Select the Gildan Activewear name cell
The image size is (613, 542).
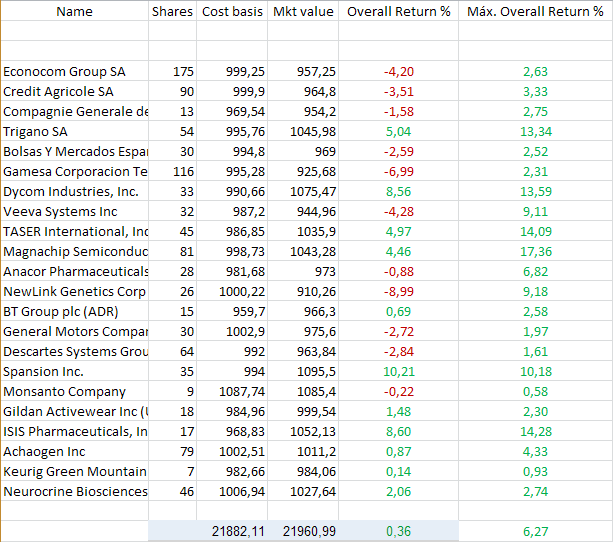pyautogui.click(x=75, y=411)
